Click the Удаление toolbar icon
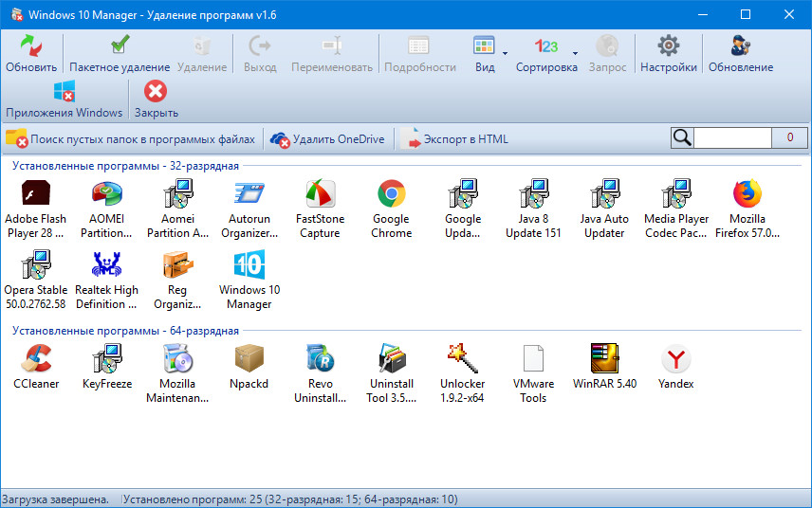The image size is (812, 508). (202, 45)
